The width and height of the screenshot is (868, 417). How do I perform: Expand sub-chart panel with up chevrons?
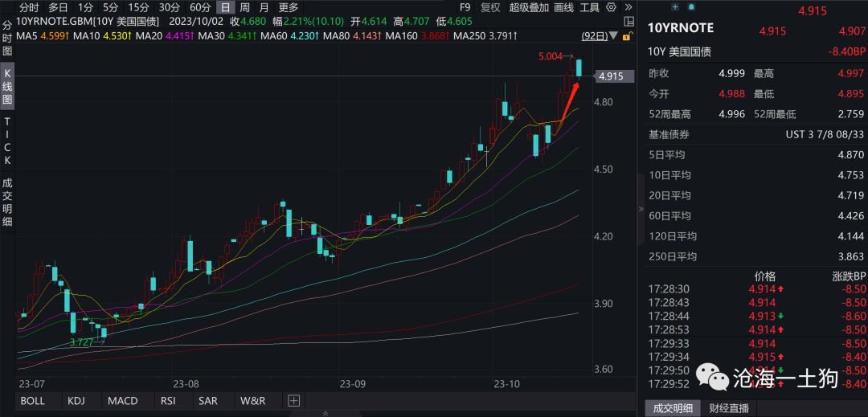pos(325,413)
